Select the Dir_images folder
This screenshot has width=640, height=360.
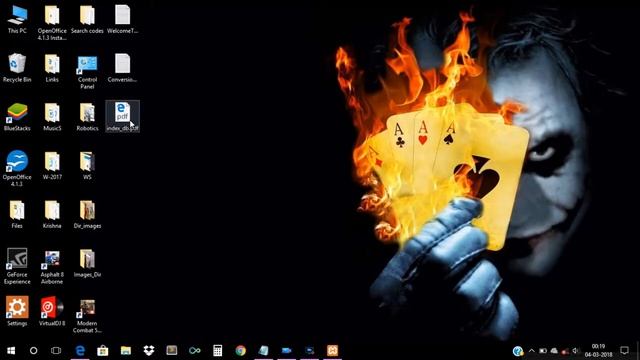[x=87, y=214]
